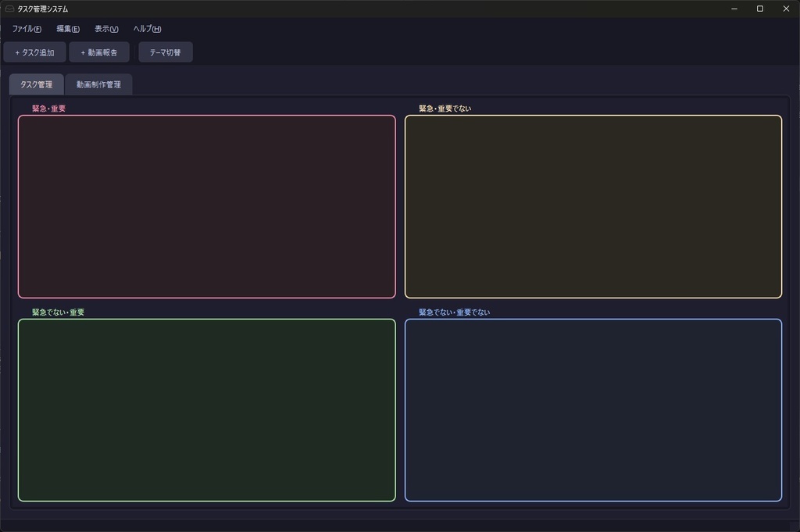800x532 pixels.
Task: Select the タスク管理 tab
Action: point(36,84)
